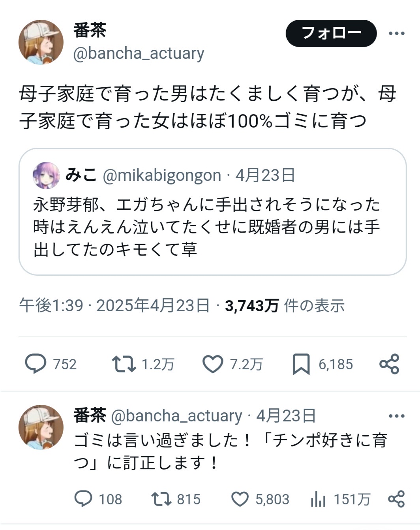Screen dimensions: 420x530
Task: Open more options on the follow-up post
Action: pos(396,416)
